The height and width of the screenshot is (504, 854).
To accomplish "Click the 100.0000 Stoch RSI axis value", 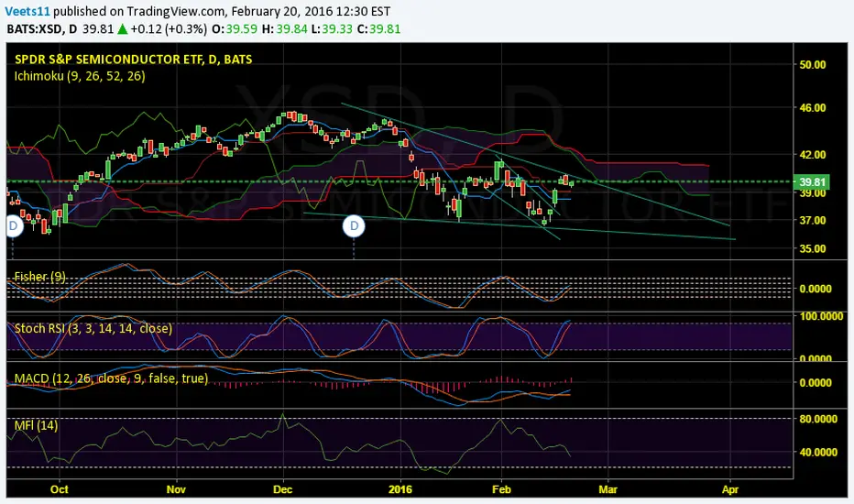I will tap(821, 316).
